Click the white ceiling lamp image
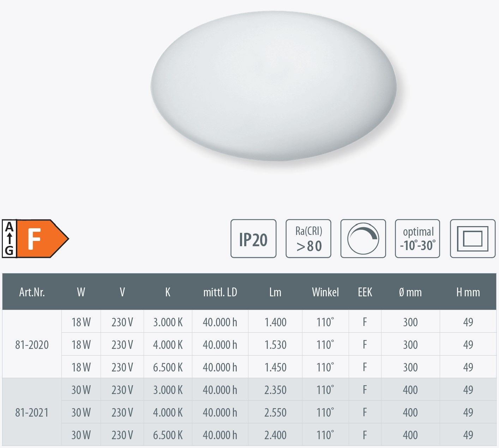Image resolution: width=499 pixels, height=448 pixels. point(274,86)
